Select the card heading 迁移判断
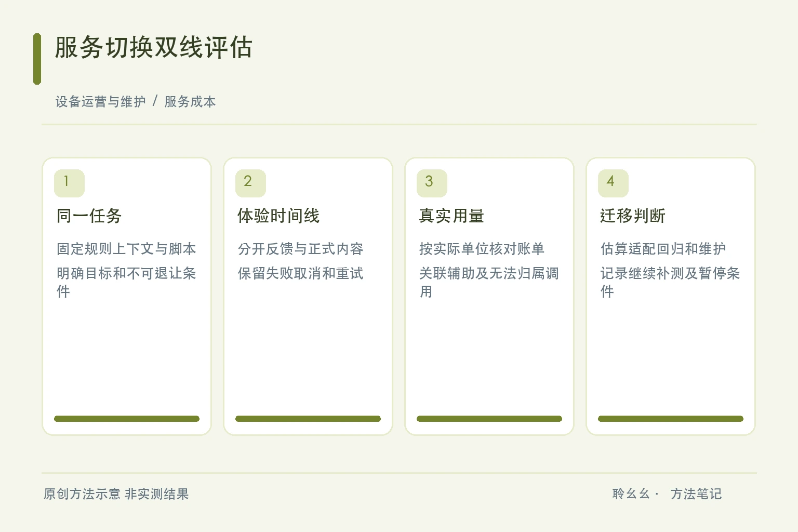This screenshot has height=532, width=798. (x=633, y=216)
